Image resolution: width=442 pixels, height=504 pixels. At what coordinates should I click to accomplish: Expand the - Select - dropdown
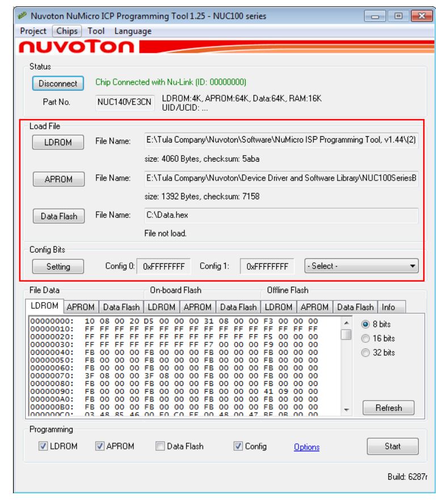click(x=361, y=266)
